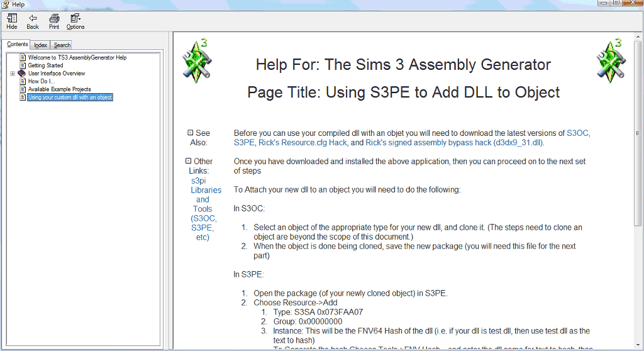The height and width of the screenshot is (351, 644).
Task: Open s3pi Libraries and Tools link
Action: point(204,209)
